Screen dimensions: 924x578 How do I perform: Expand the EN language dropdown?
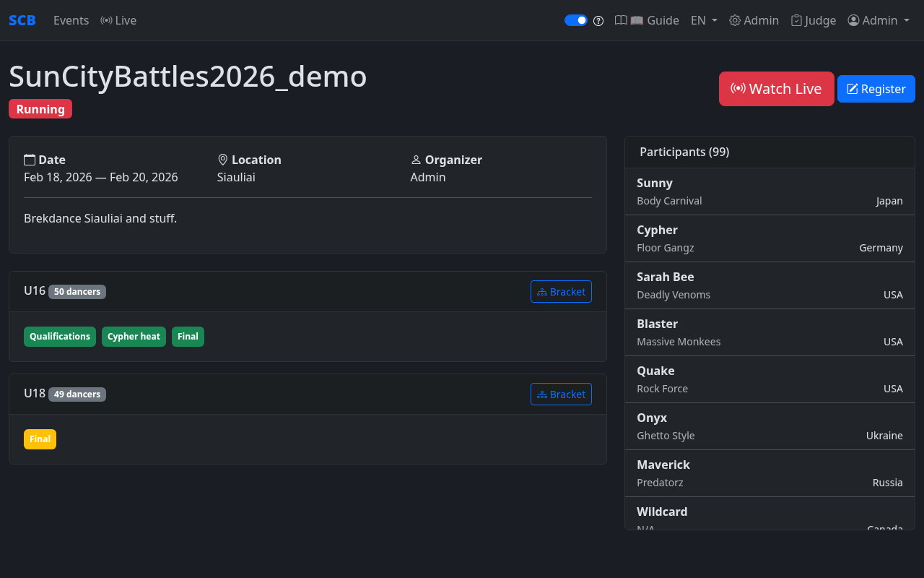click(x=704, y=20)
